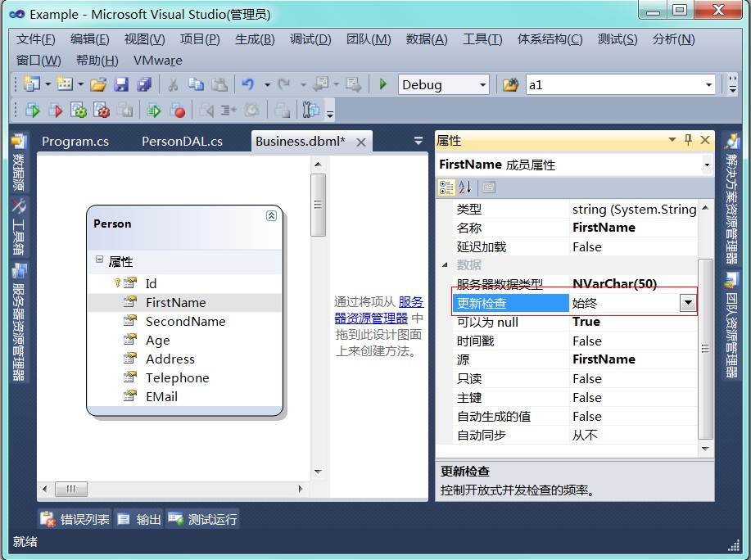Click the Find in Files icon

click(x=510, y=84)
